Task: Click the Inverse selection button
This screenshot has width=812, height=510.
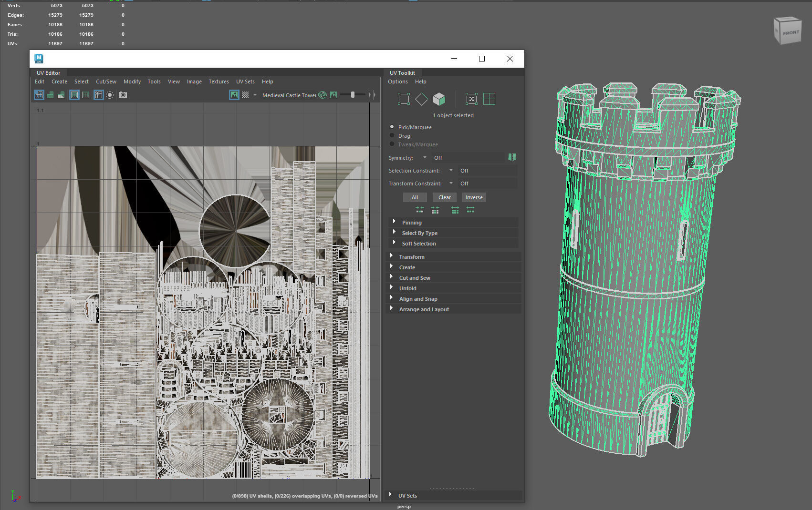Action: pos(474,197)
